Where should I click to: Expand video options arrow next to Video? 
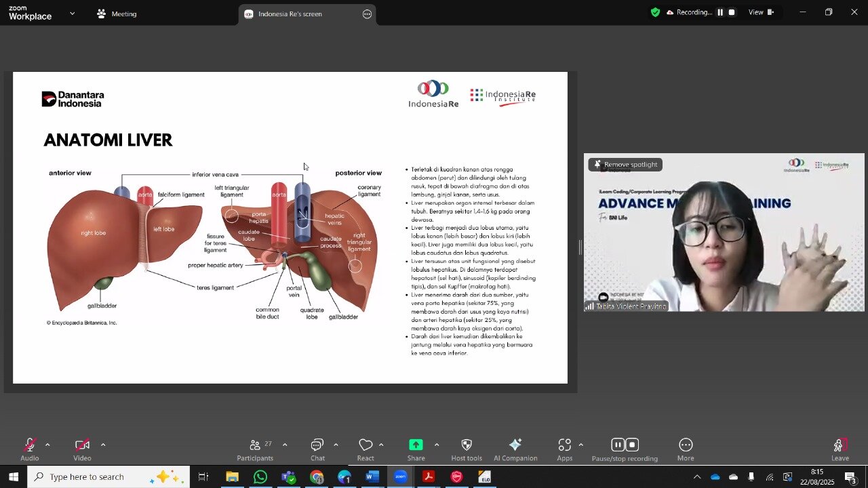click(x=103, y=445)
